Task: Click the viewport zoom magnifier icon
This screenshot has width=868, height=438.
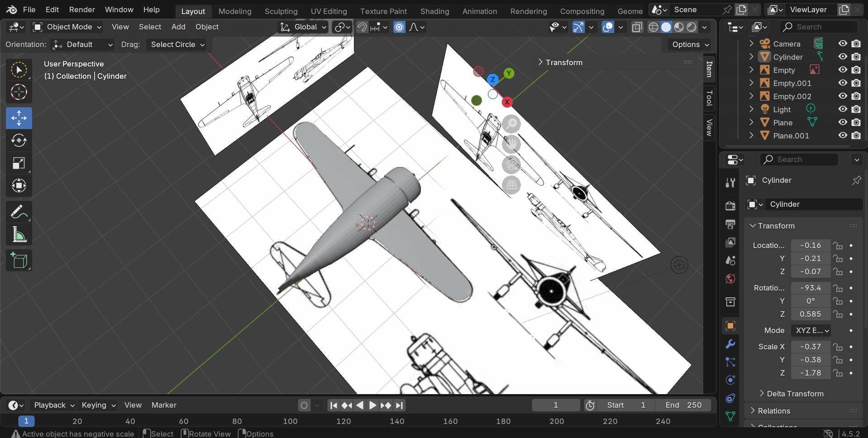Action: [x=511, y=124]
